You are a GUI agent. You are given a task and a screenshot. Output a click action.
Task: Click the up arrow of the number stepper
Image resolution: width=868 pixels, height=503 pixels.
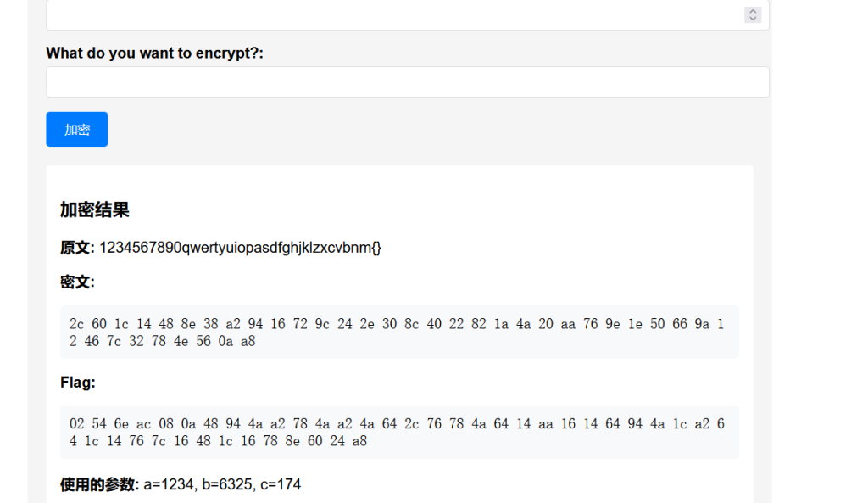[x=753, y=11]
